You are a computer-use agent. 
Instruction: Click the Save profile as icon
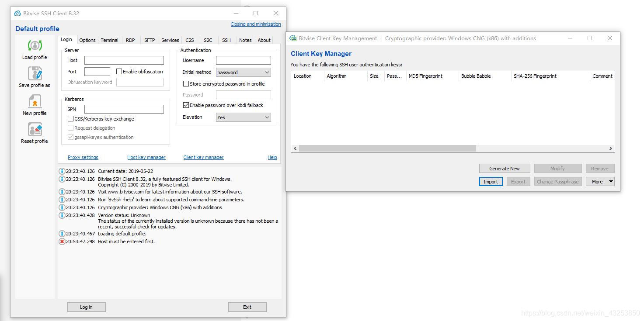pos(35,73)
